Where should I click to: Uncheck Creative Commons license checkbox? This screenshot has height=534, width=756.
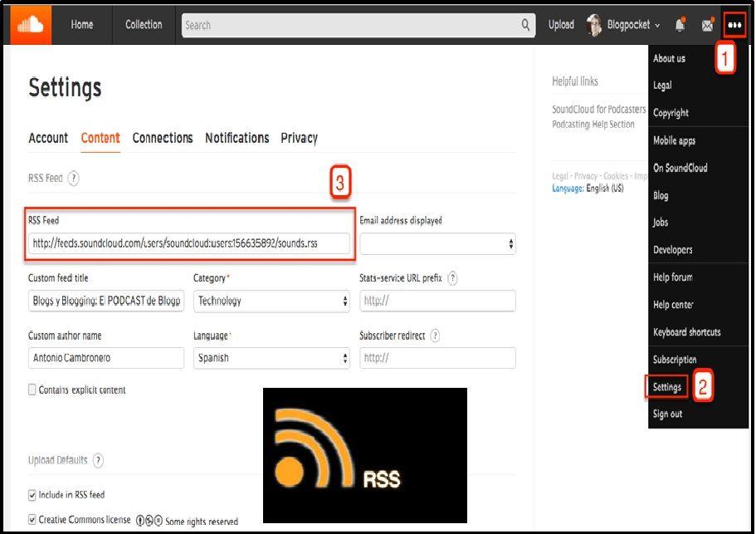(x=32, y=520)
